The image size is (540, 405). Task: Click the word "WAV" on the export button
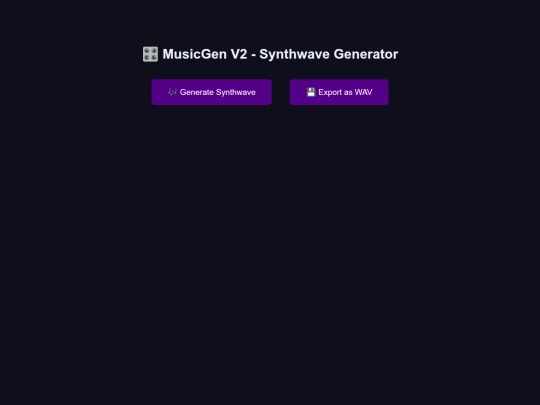point(363,92)
